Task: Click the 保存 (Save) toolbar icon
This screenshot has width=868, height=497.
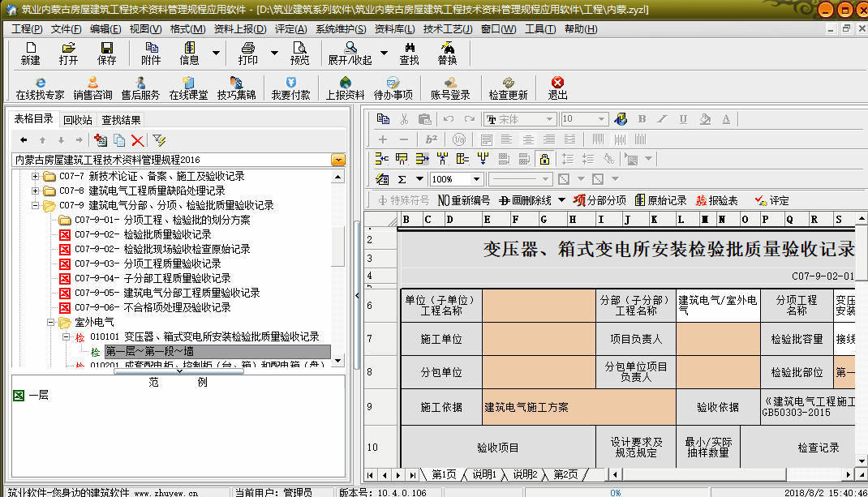Action: 106,54
